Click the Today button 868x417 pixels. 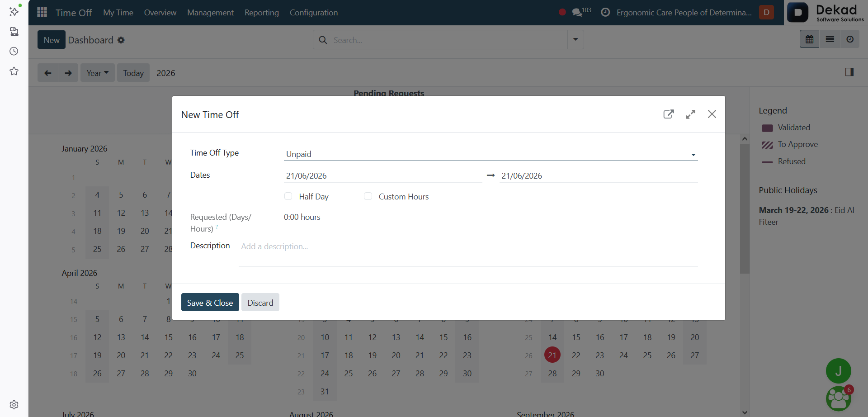133,73
